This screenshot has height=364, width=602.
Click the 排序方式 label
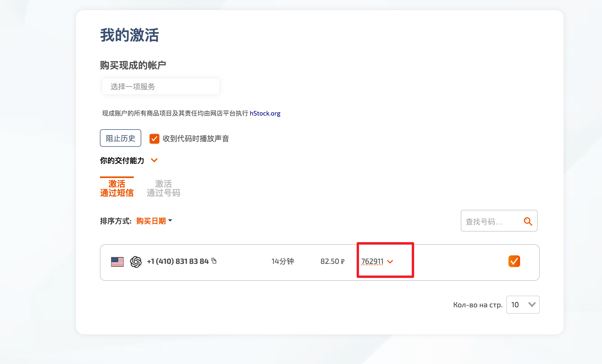[116, 221]
